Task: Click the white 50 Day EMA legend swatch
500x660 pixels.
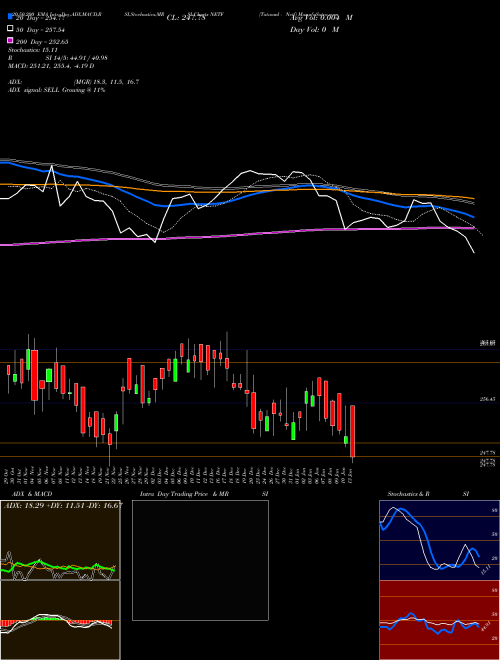Action: (10, 29)
